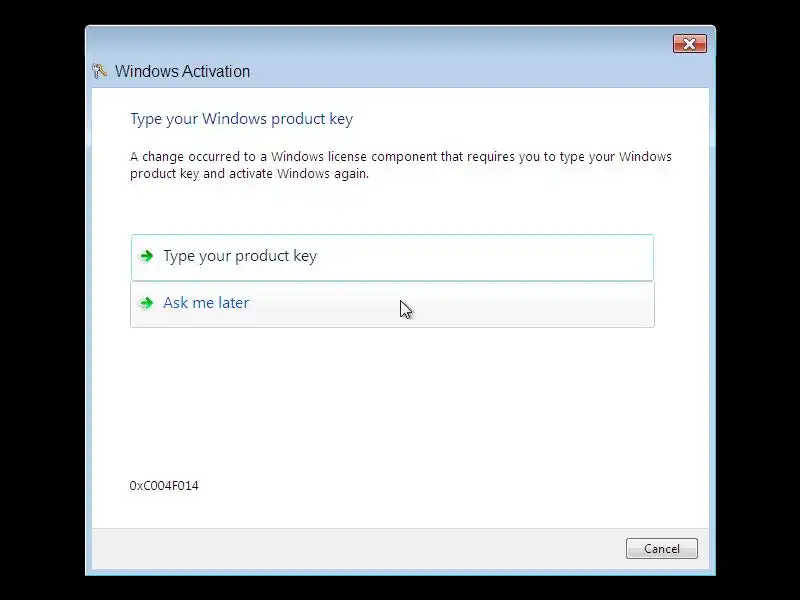The width and height of the screenshot is (800, 600).
Task: Choose the 'Type your product key' option
Action: 392,257
